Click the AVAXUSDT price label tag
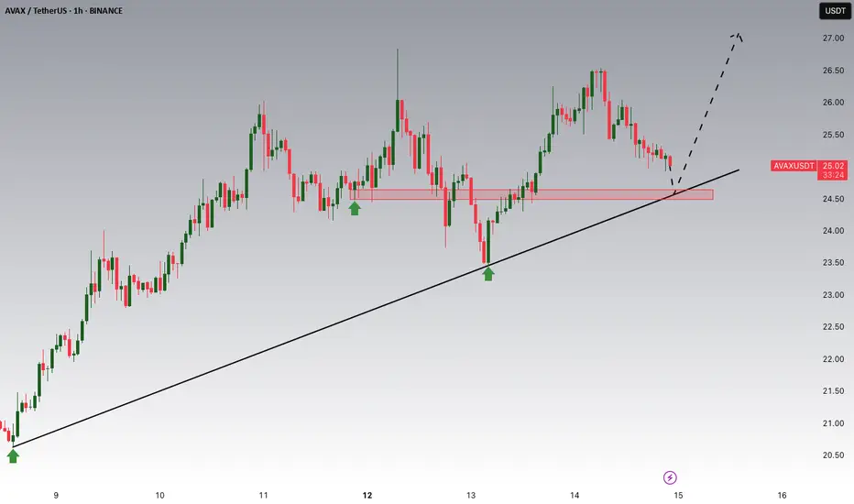Image resolution: width=854 pixels, height=504 pixels. (x=794, y=166)
